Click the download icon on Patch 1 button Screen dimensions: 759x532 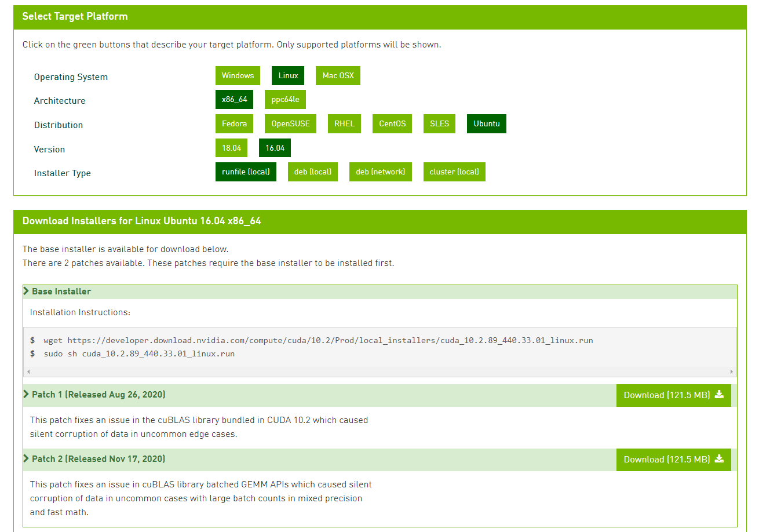(720, 395)
